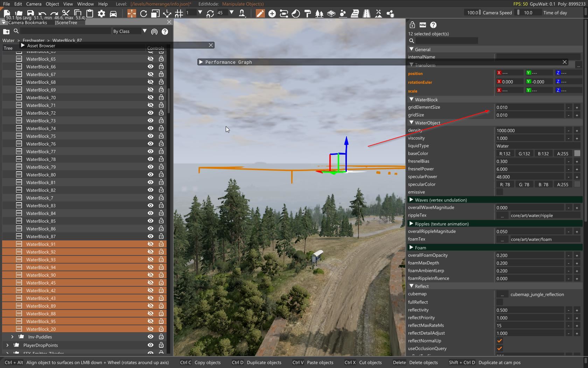Image resolution: width=588 pixels, height=368 pixels.
Task: Adjust the Camera Speed slider
Action: (x=472, y=13)
